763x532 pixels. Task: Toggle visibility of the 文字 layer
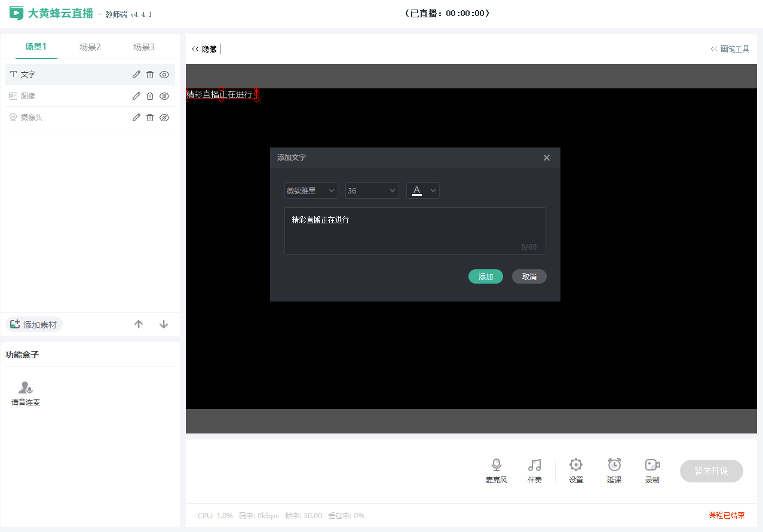click(164, 75)
